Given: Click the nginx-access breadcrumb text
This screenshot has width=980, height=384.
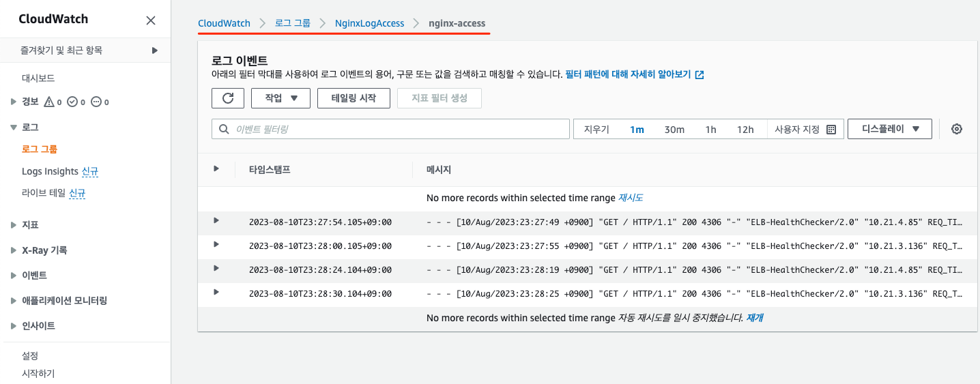Looking at the screenshot, I should tap(457, 23).
